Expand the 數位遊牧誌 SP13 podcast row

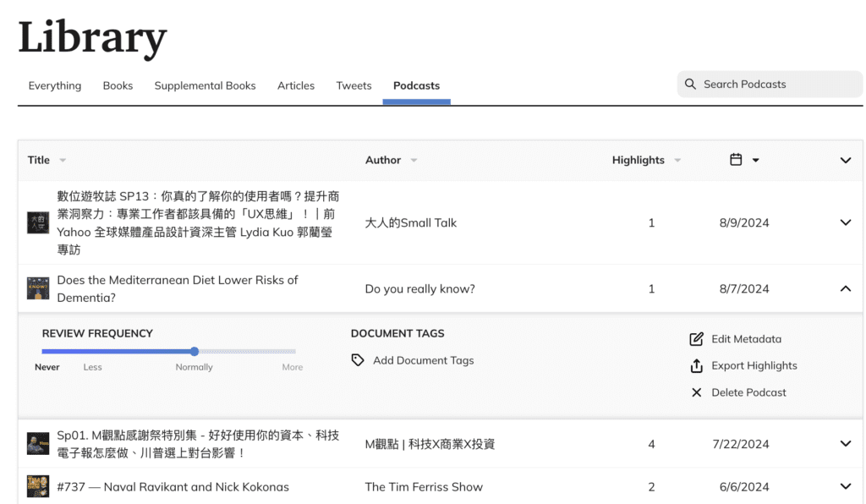click(x=845, y=222)
